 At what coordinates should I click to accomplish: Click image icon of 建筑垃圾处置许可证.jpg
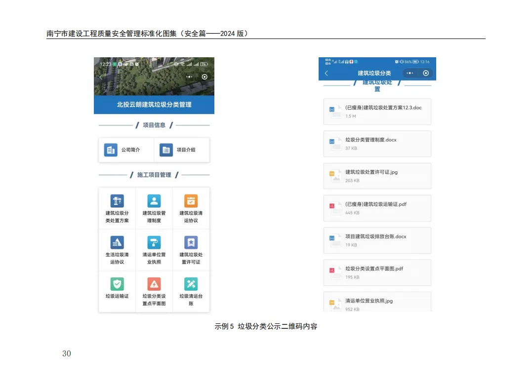click(x=335, y=176)
